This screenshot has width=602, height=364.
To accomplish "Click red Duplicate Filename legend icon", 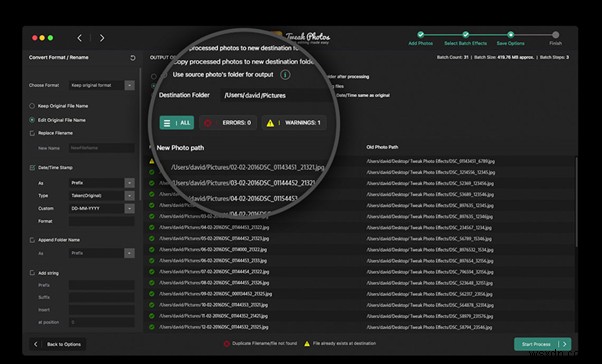I will [227, 344].
